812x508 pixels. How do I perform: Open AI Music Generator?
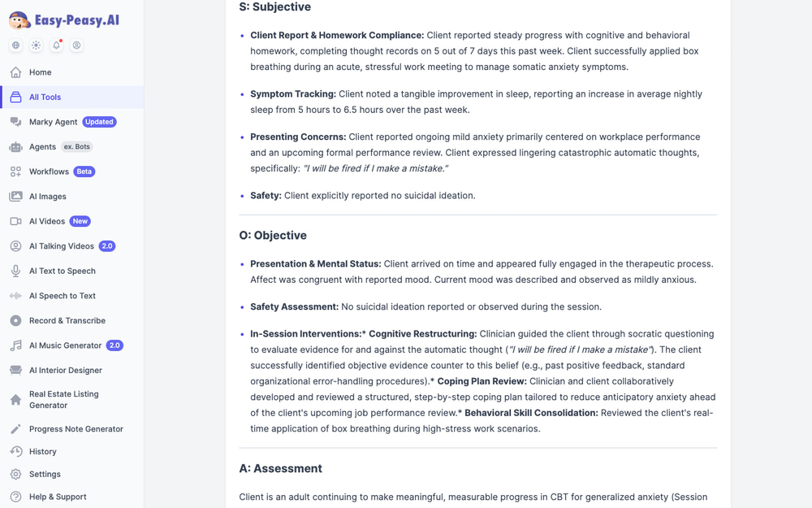(72, 345)
